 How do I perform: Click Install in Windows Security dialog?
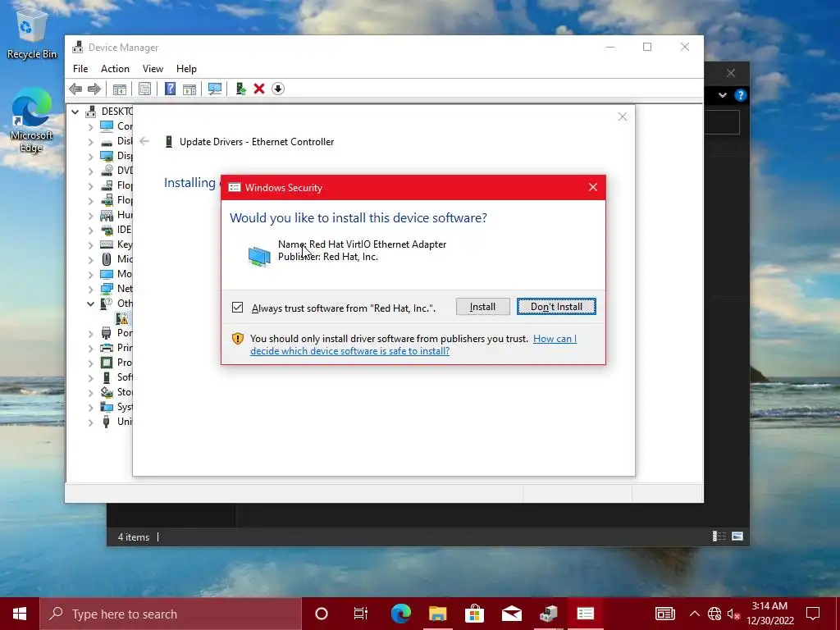click(x=482, y=307)
